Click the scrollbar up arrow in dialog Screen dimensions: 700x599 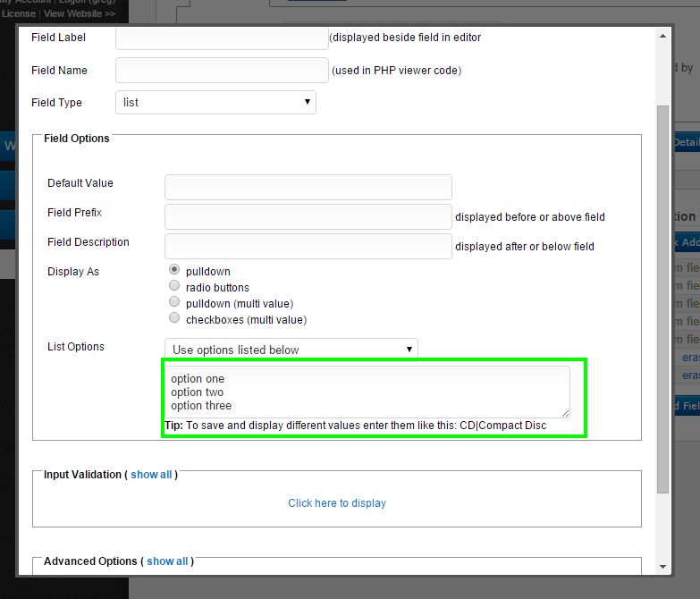[x=662, y=37]
